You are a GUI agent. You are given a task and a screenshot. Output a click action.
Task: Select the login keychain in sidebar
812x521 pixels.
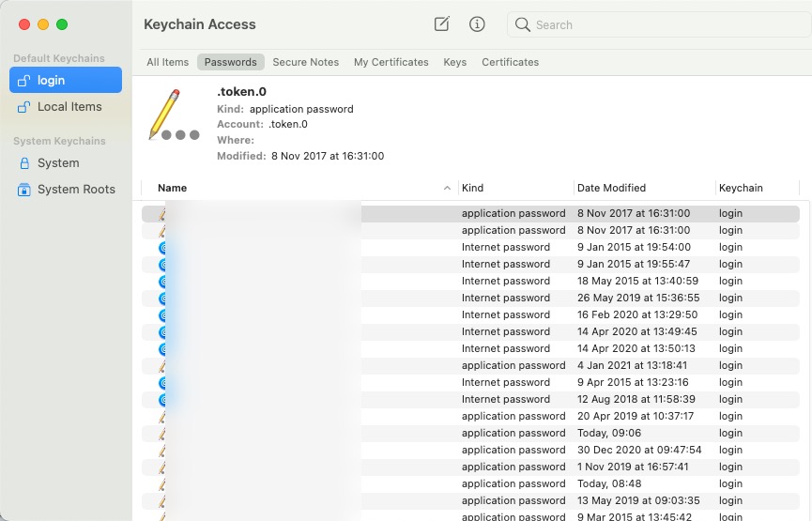(66, 80)
